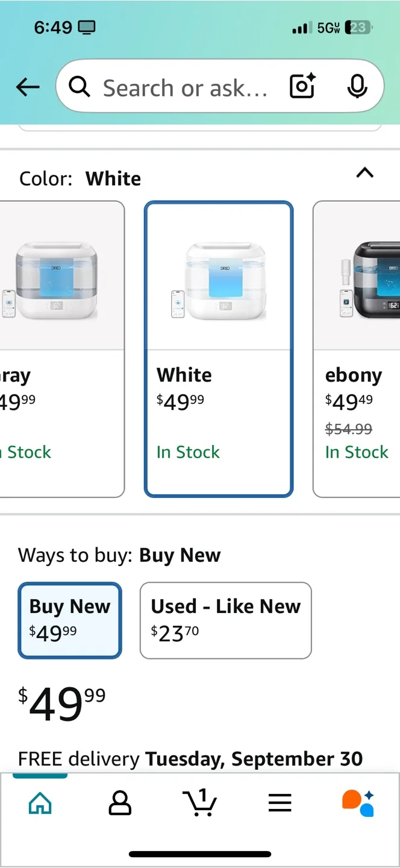Go to the Home tab
400x868 pixels.
(40, 803)
